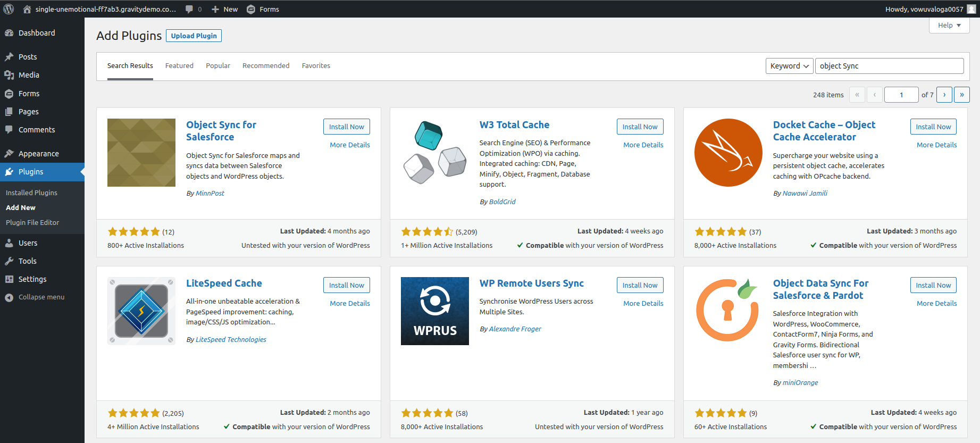
Task: Open the Keyword search type dropdown
Action: [x=790, y=66]
